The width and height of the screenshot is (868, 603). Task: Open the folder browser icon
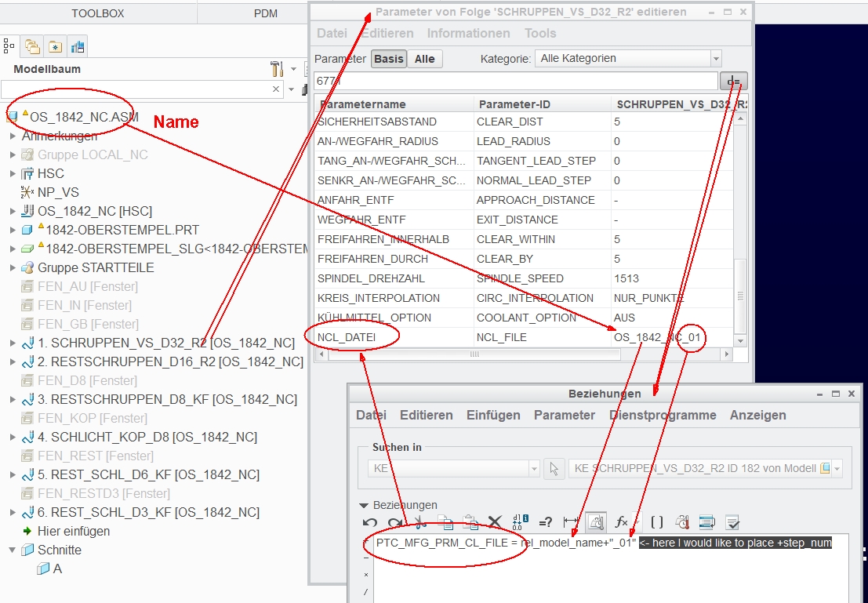(31, 45)
